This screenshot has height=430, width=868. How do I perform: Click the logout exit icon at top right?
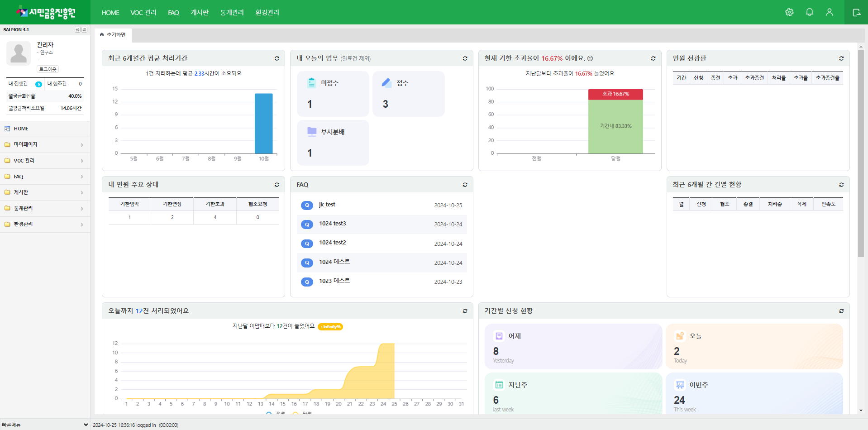[856, 12]
